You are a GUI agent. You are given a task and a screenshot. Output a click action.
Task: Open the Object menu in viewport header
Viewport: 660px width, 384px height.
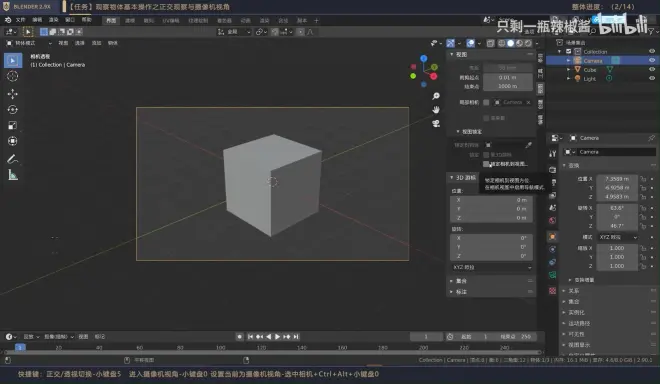tap(113, 43)
